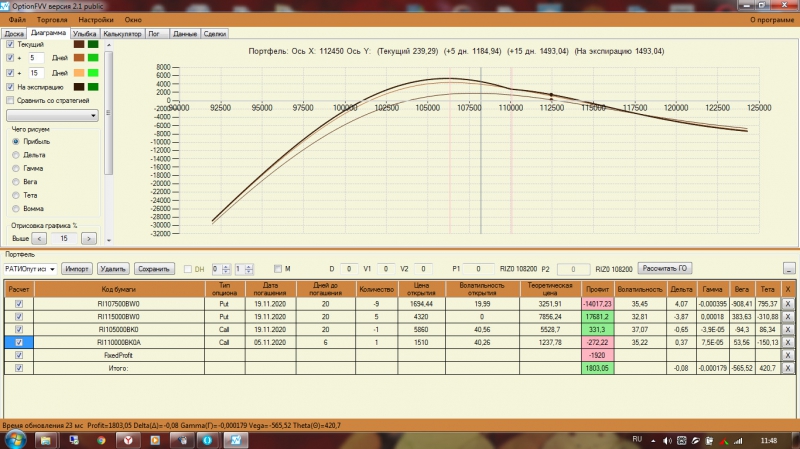Click the Рассчитать ГО button
Image resolution: width=800 pixels, height=449 pixels.
coord(664,268)
